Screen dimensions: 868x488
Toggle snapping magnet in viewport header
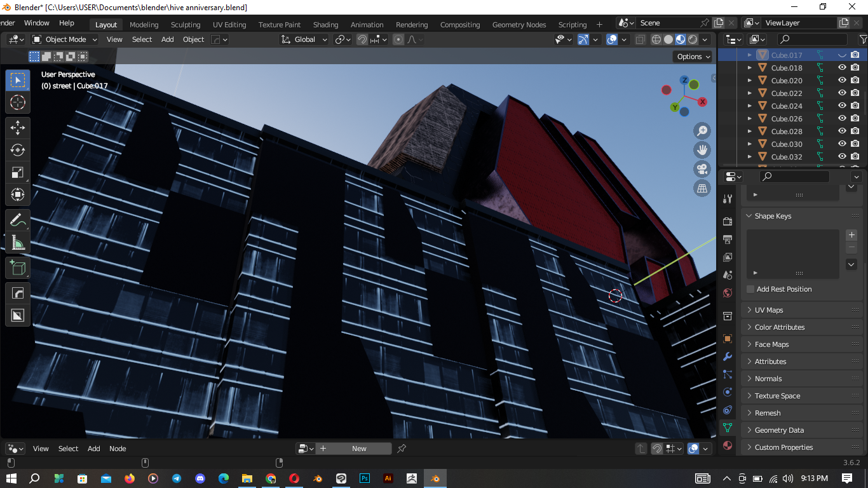[x=362, y=39]
